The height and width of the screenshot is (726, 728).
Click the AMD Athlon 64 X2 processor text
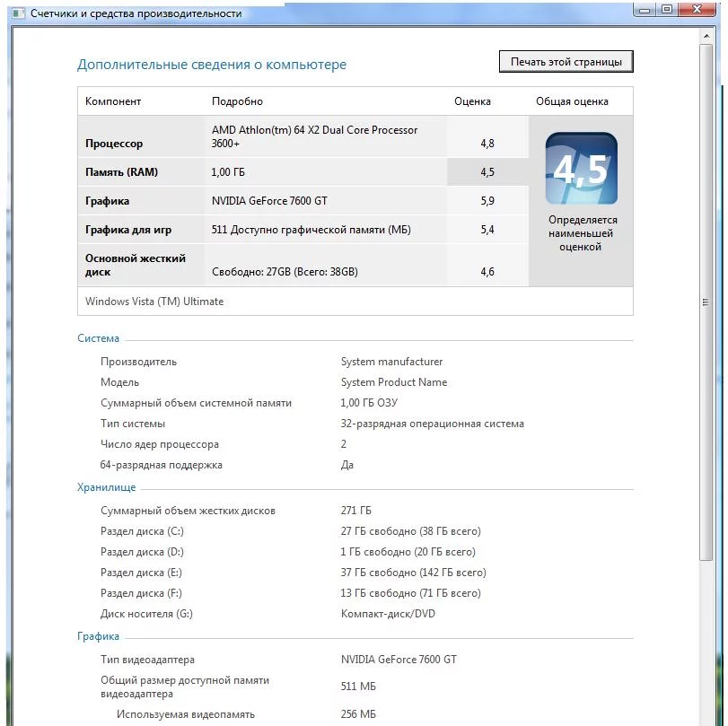[314, 136]
